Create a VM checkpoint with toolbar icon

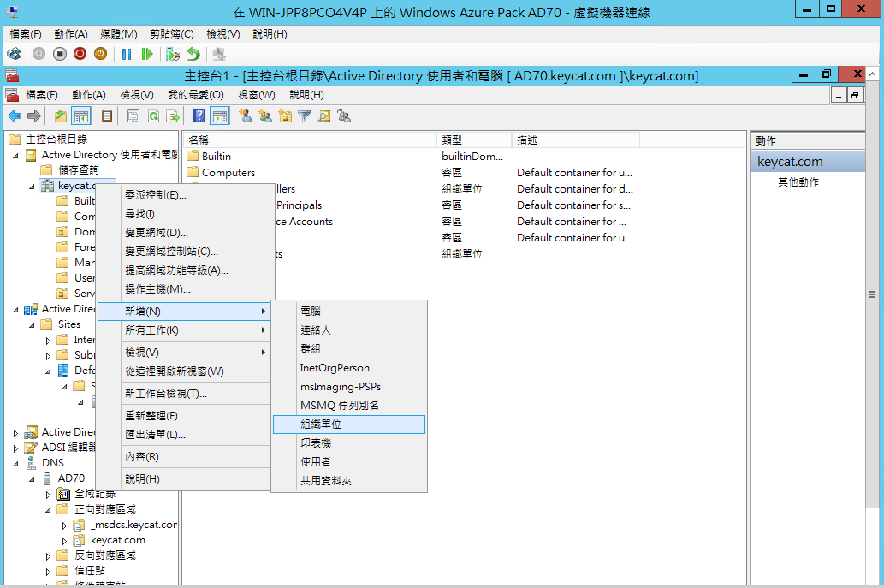173,54
